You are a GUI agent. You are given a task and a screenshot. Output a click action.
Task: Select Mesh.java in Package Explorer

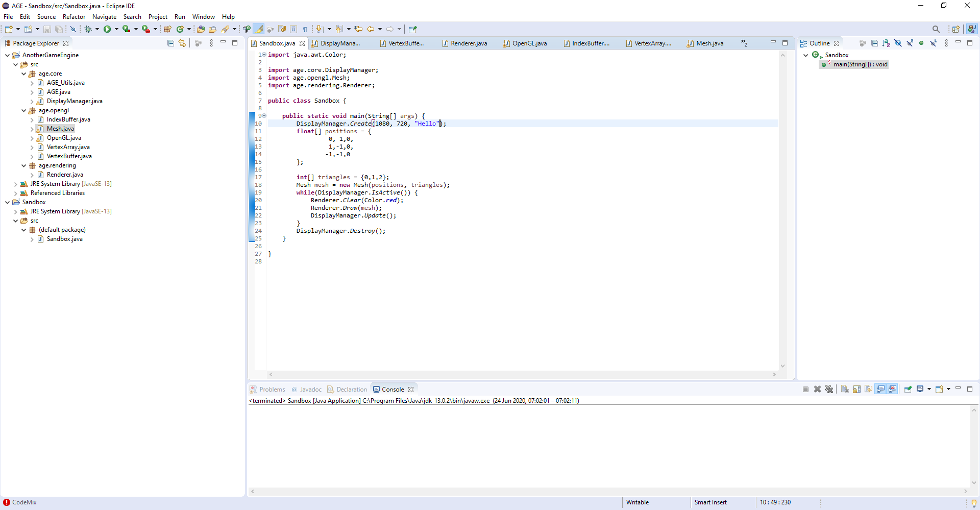(x=60, y=129)
